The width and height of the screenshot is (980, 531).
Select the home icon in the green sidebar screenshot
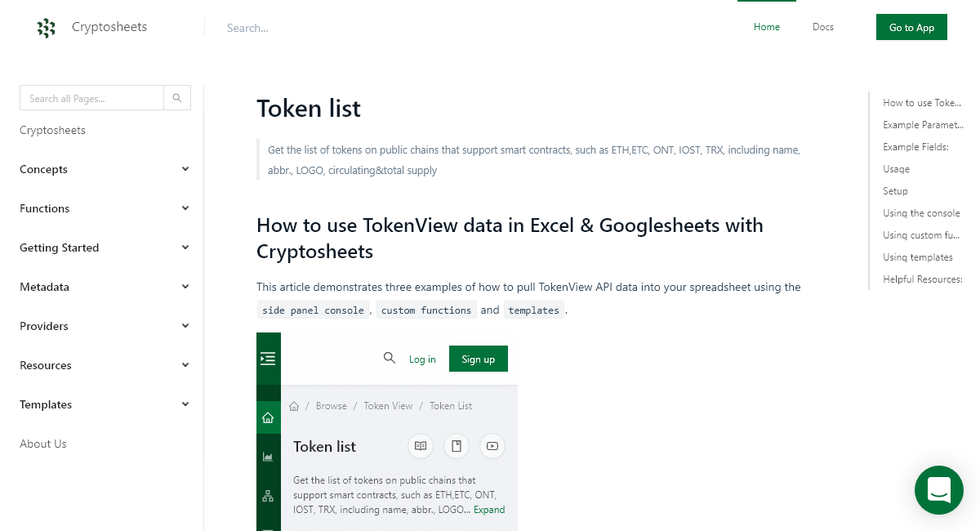click(x=268, y=417)
